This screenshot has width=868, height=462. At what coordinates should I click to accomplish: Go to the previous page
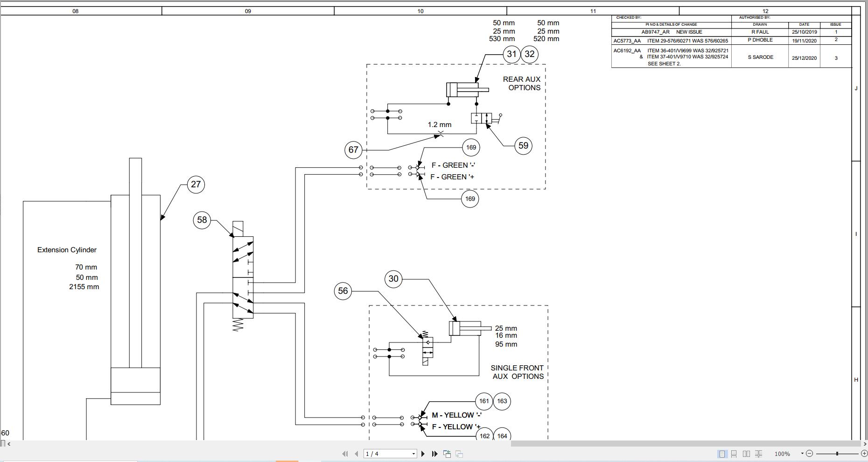click(357, 454)
